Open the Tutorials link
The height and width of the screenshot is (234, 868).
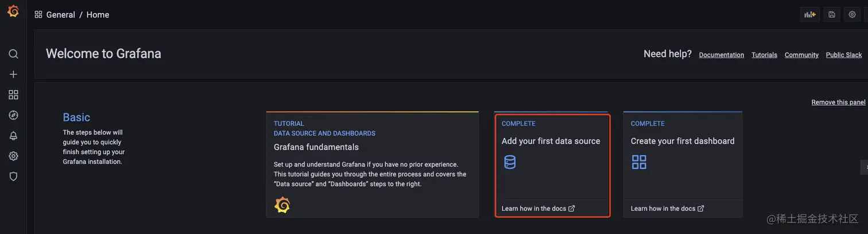pyautogui.click(x=764, y=55)
